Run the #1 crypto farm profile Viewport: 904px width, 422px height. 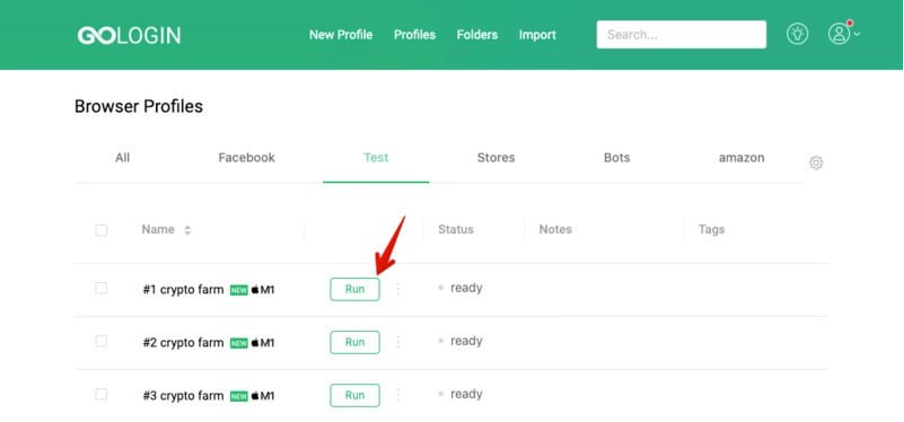355,289
